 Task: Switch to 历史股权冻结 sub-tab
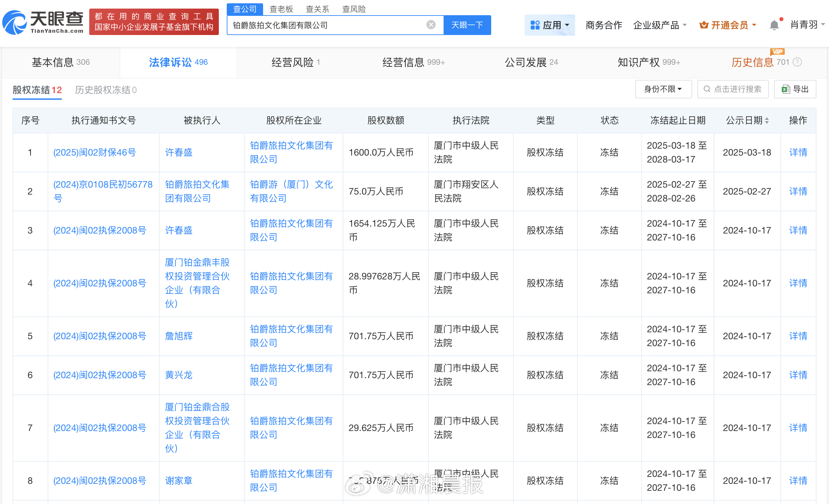106,90
